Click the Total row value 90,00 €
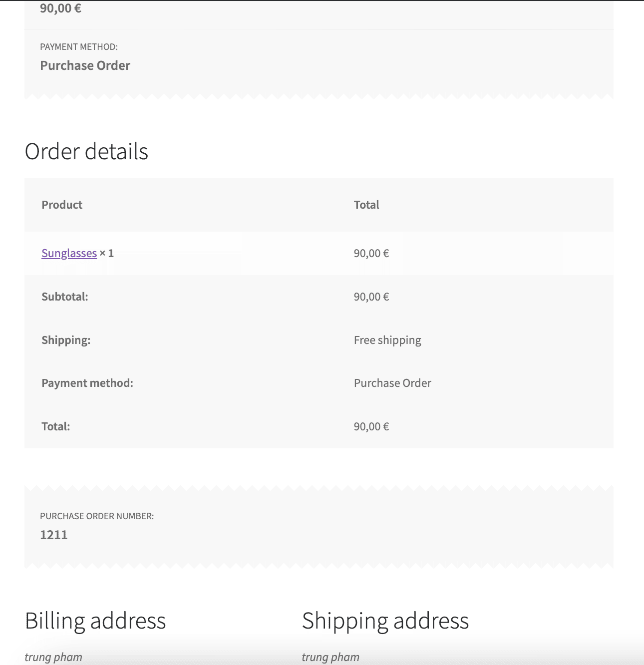The image size is (644, 665). pos(371,426)
